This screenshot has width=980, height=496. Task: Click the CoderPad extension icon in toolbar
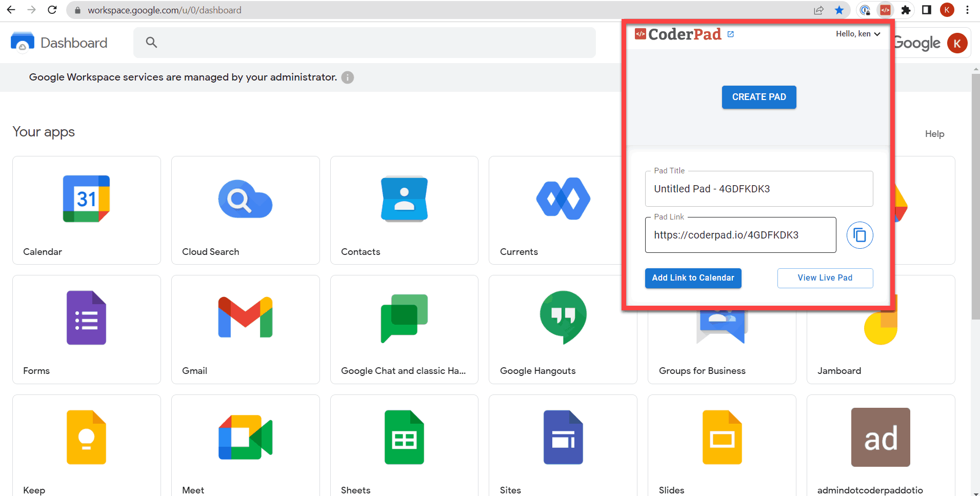pyautogui.click(x=885, y=10)
